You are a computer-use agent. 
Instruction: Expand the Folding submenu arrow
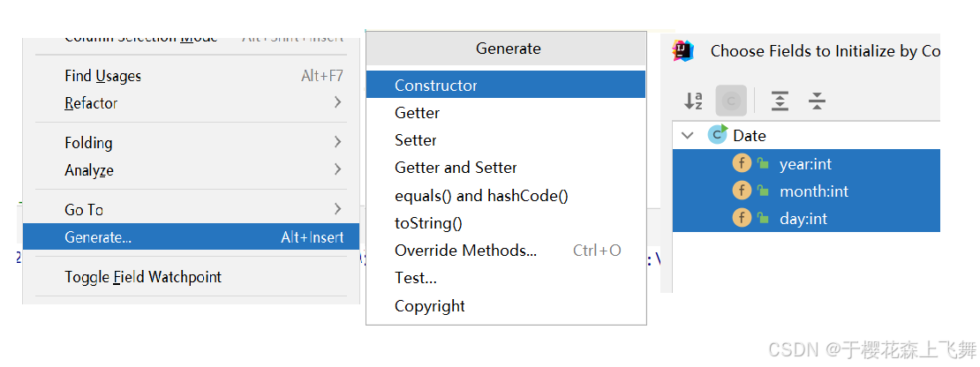(337, 142)
